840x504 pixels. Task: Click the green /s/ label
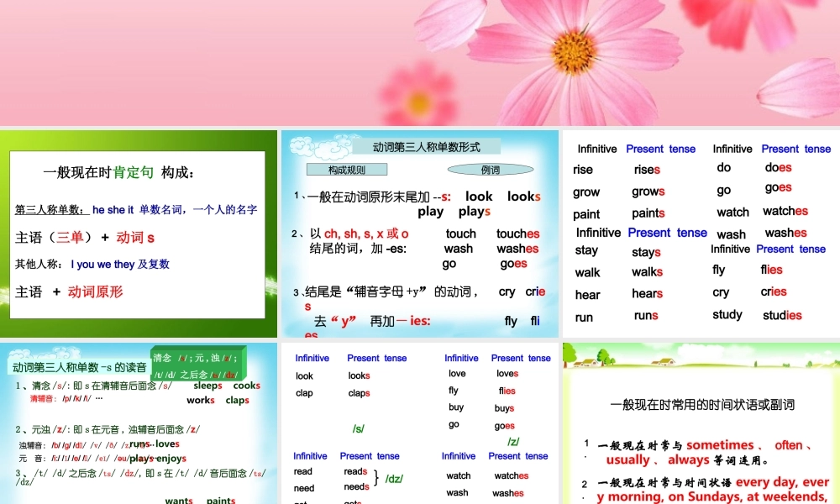tap(359, 429)
